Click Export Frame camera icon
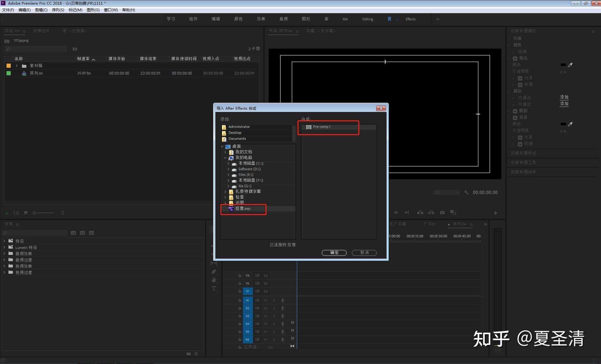The height and width of the screenshot is (364, 601). [x=442, y=213]
